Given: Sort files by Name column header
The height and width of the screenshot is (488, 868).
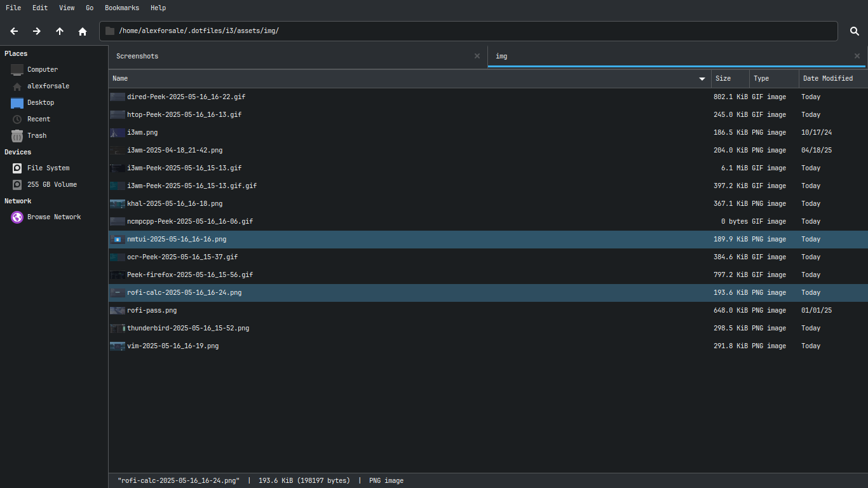Looking at the screenshot, I should 410,78.
